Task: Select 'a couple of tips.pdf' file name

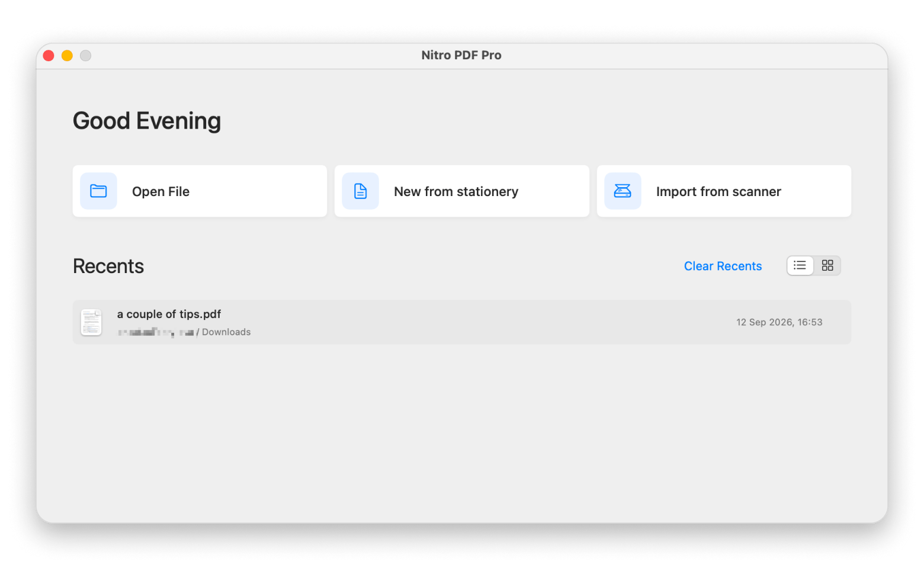Action: 169,314
